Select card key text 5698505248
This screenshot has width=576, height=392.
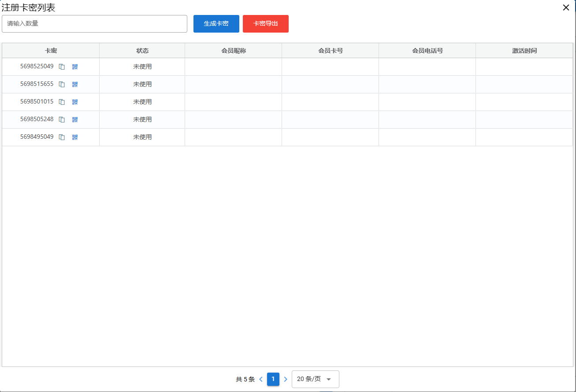[37, 119]
